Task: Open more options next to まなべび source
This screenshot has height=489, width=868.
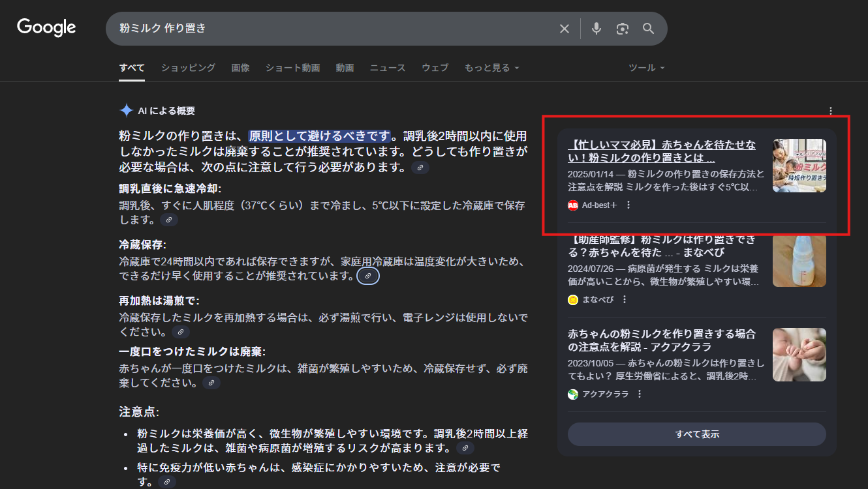Action: pos(625,299)
